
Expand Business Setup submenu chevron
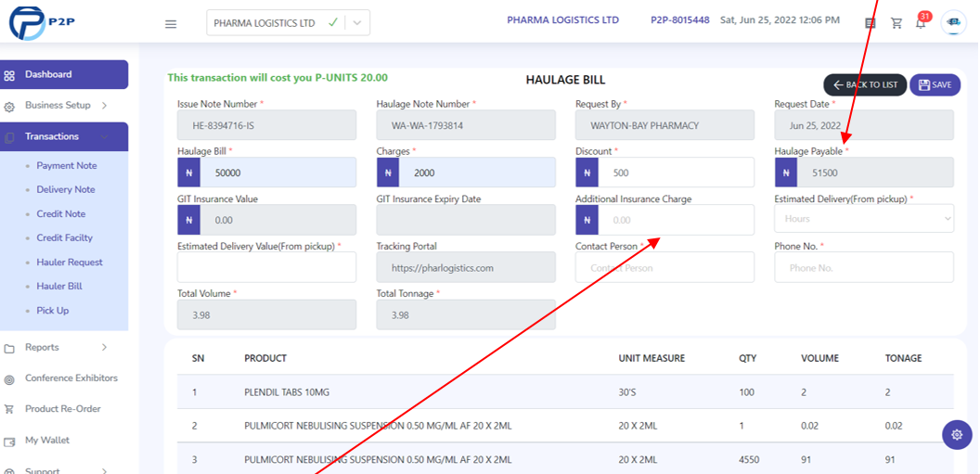[104, 106]
